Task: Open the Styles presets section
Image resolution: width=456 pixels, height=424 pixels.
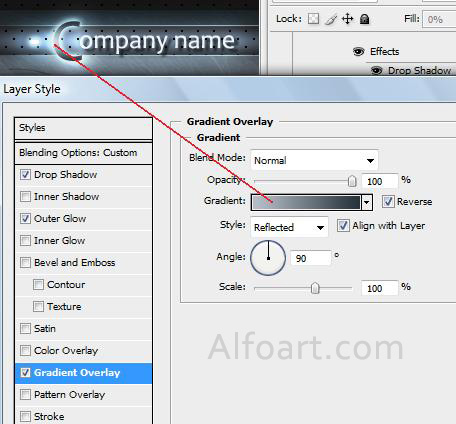Action: click(x=83, y=128)
